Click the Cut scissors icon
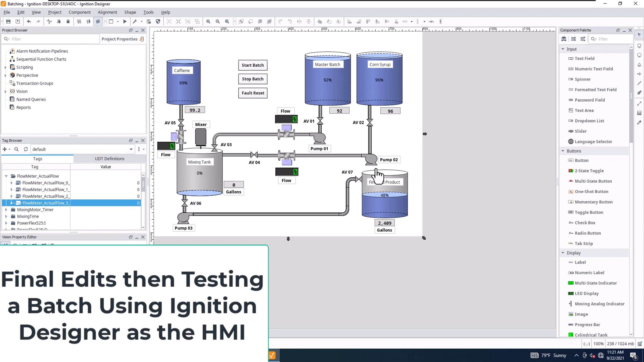This screenshot has width=644, height=362. point(49,21)
